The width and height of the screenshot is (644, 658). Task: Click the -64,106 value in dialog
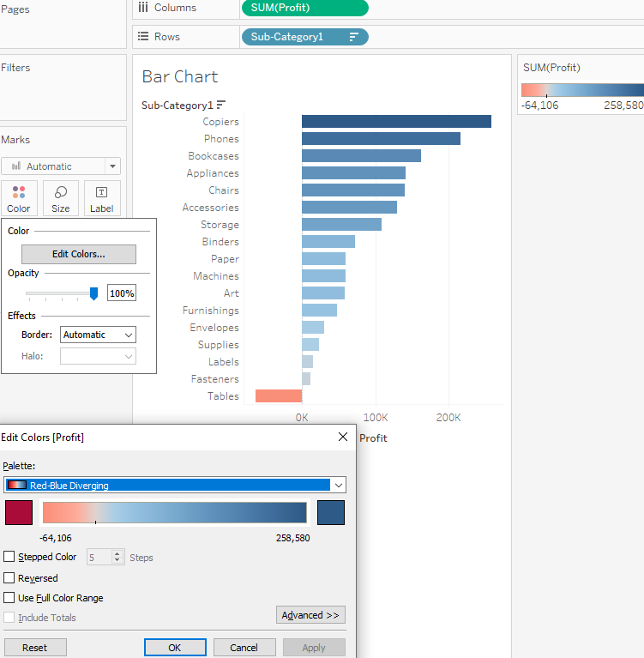coord(56,538)
